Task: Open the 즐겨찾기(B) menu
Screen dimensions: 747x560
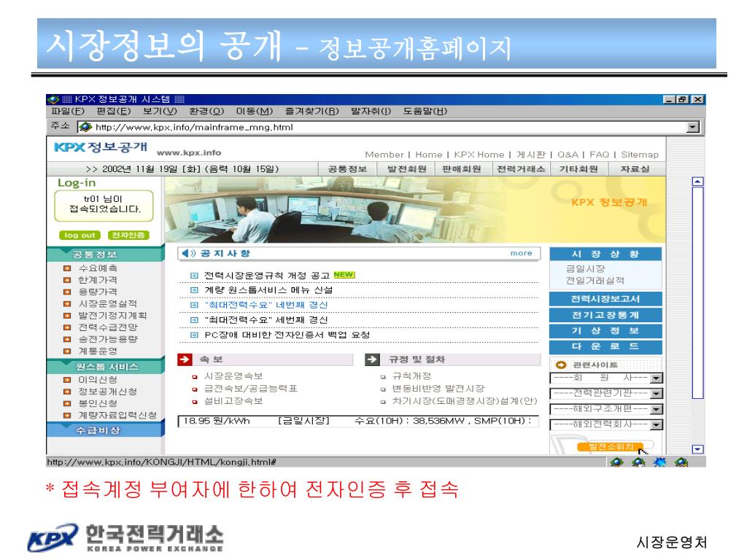Action: point(311,111)
